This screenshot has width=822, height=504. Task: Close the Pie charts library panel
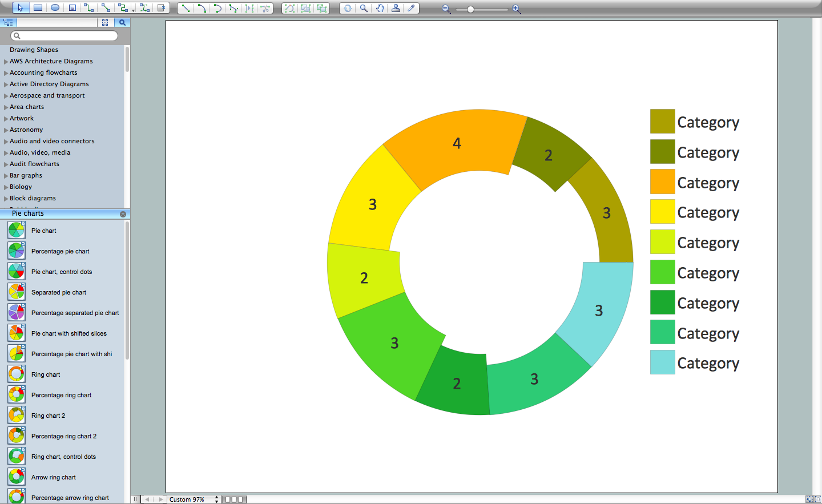tap(123, 213)
